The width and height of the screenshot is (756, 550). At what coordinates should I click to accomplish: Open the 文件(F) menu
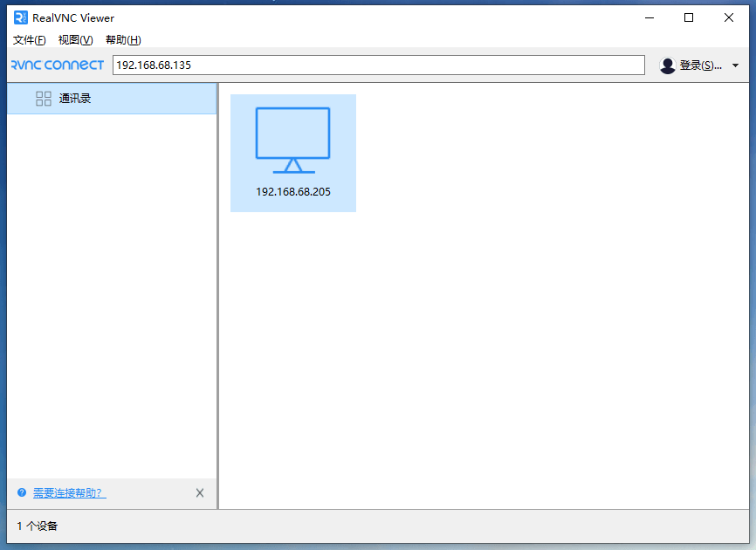click(30, 40)
